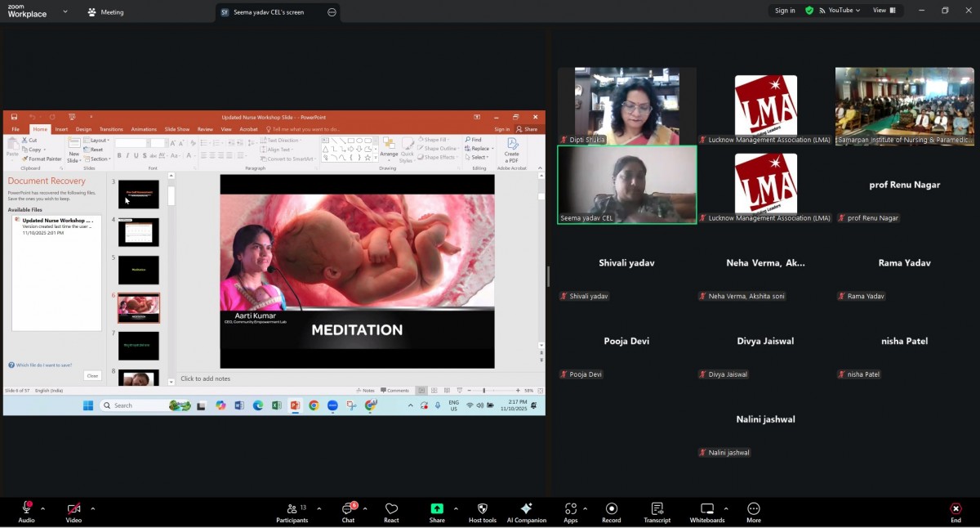Select Seema yadav CEL's video tile
Screen dimensions: 980x528
tap(626, 185)
